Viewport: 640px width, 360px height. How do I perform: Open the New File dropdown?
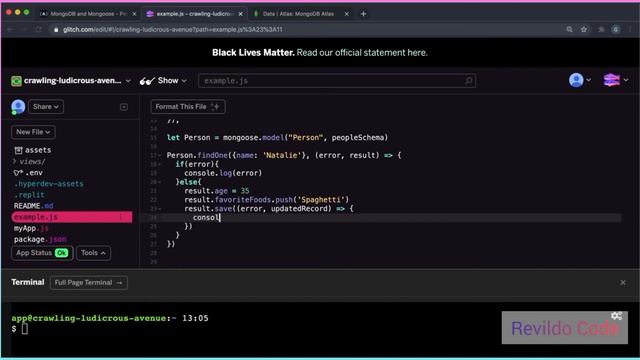[x=33, y=132]
